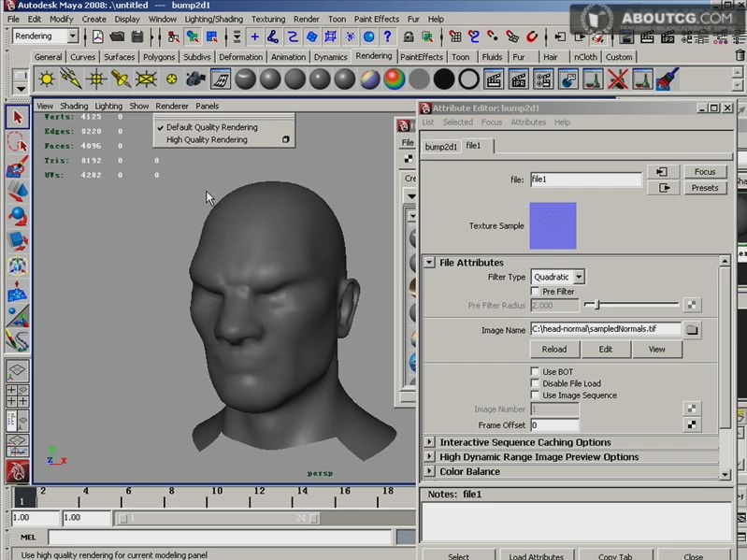
Task: Click the MEL command line field
Action: pos(220,538)
